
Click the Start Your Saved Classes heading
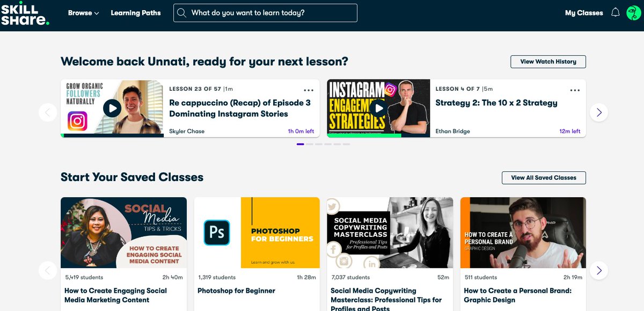[x=132, y=177]
